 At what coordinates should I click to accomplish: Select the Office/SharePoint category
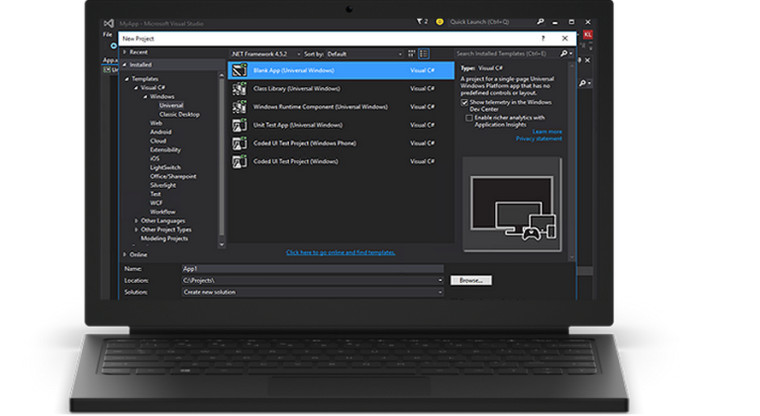[173, 176]
